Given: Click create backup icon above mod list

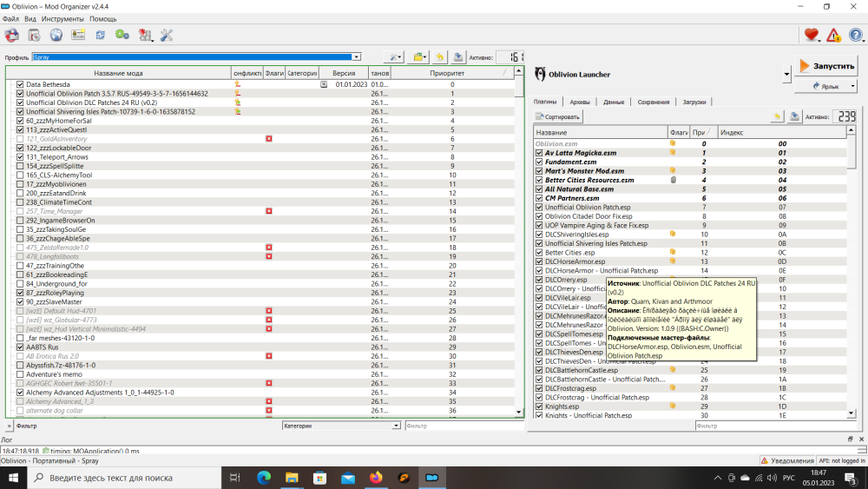Looking at the screenshot, I should click(x=457, y=57).
